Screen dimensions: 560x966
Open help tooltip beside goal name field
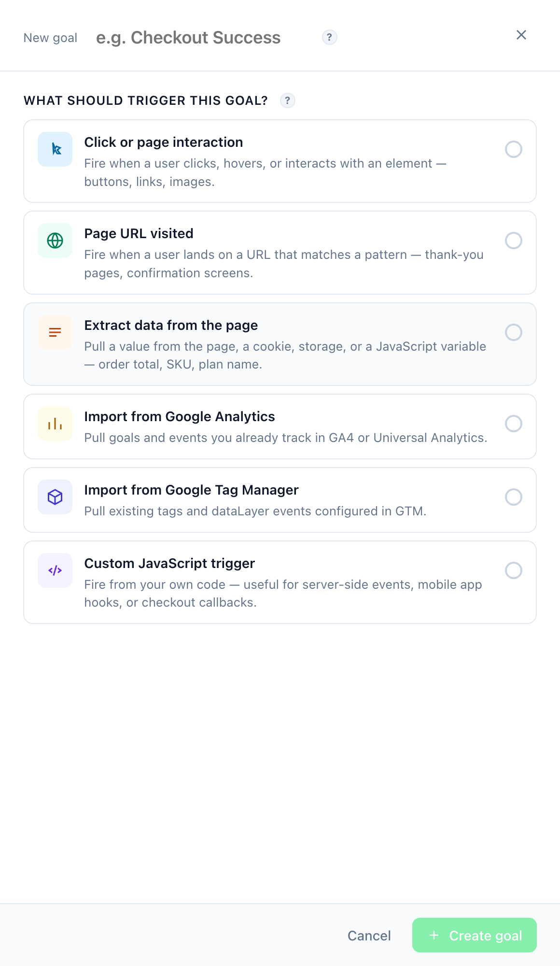coord(329,37)
